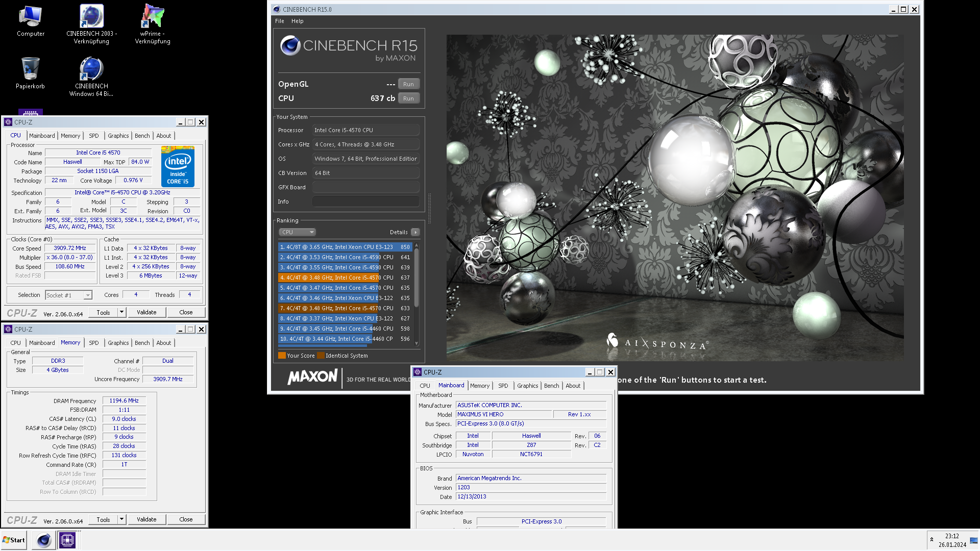Select ranking row 10 i5-4460 596
The height and width of the screenshot is (551, 980).
click(345, 339)
